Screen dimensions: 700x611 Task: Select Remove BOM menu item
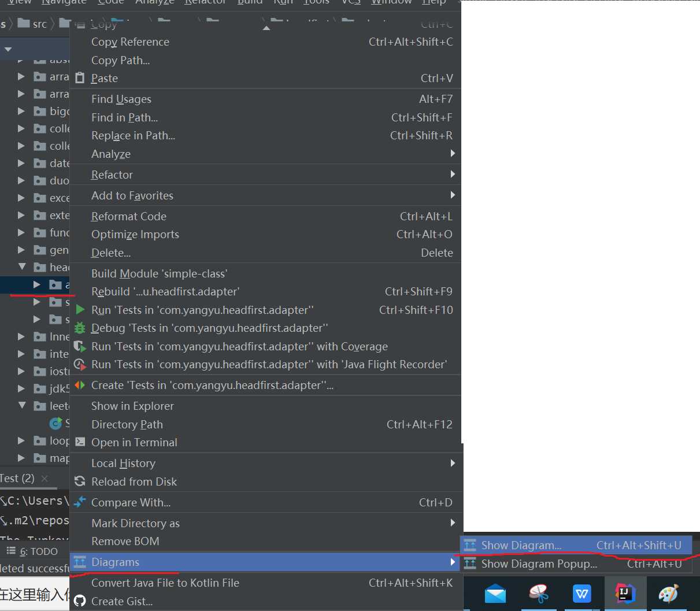point(265,541)
